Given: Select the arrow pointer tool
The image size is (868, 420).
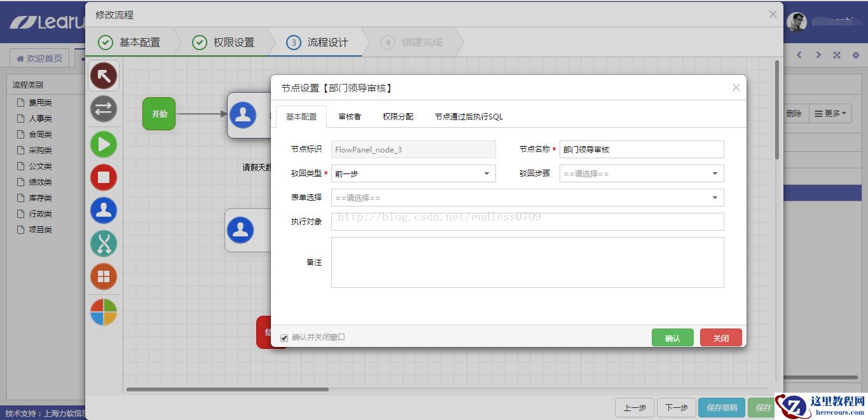Looking at the screenshot, I should coord(104,76).
